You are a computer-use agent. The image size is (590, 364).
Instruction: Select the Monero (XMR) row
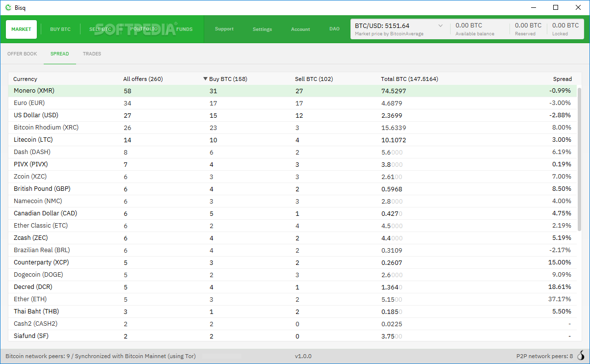(292, 91)
